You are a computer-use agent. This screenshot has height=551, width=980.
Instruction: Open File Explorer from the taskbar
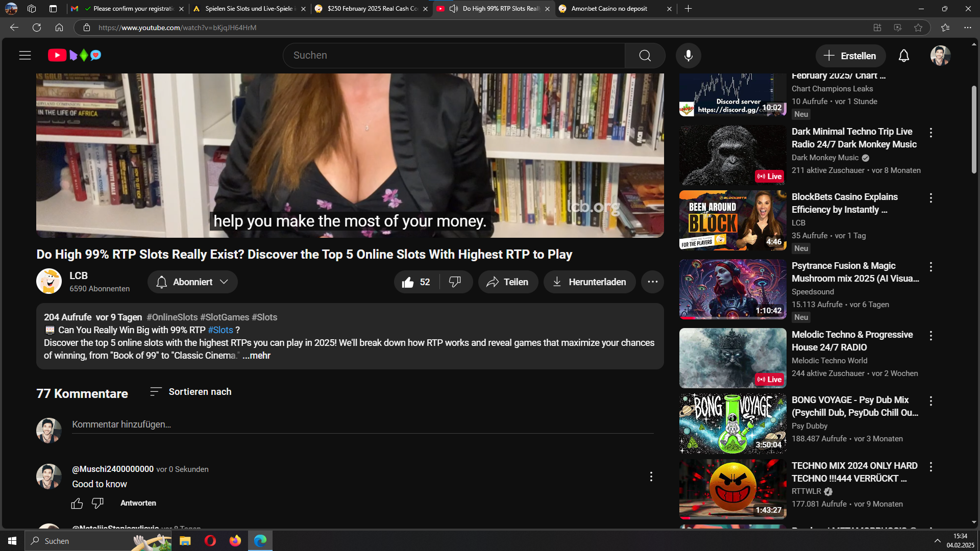click(x=185, y=541)
